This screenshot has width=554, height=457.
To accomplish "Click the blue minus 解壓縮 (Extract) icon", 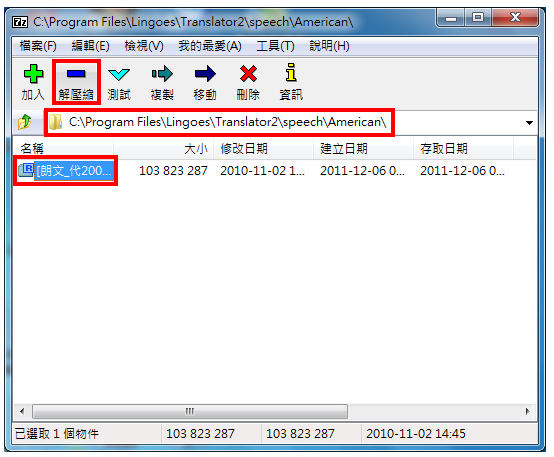I will pyautogui.click(x=76, y=74).
